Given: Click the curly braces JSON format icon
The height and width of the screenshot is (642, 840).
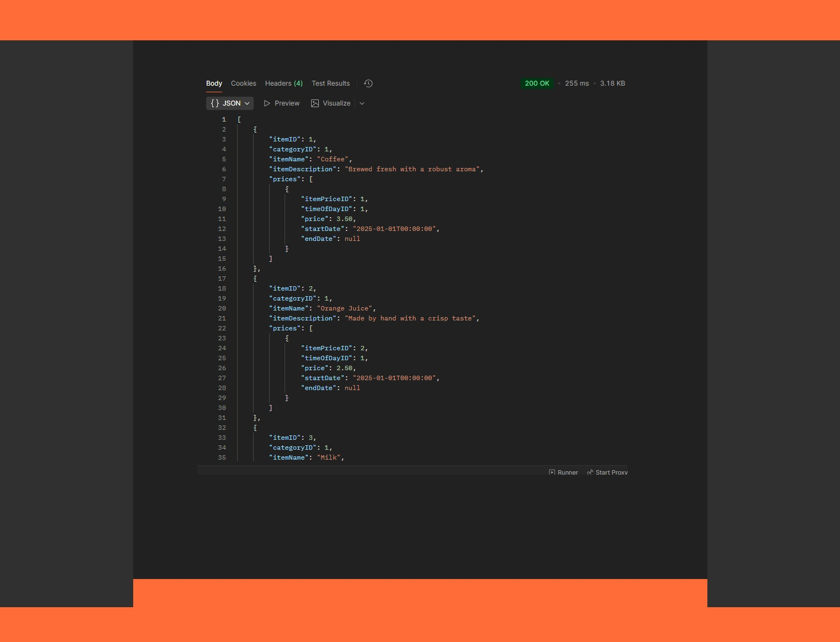Looking at the screenshot, I should click(215, 103).
